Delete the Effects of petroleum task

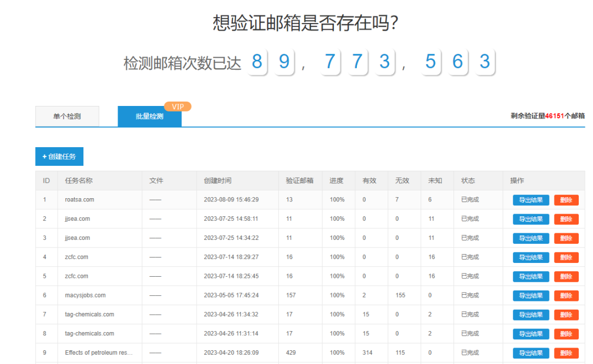tap(566, 353)
